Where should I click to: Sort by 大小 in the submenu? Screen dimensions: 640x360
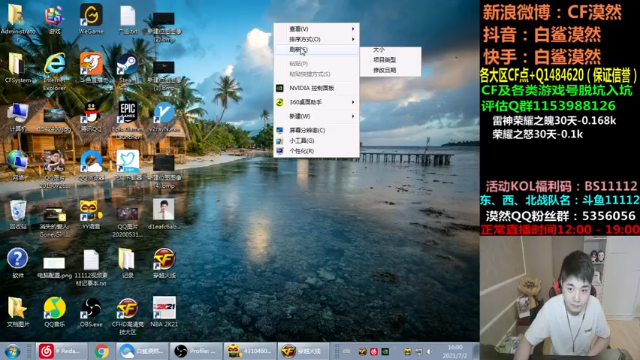pyautogui.click(x=391, y=50)
